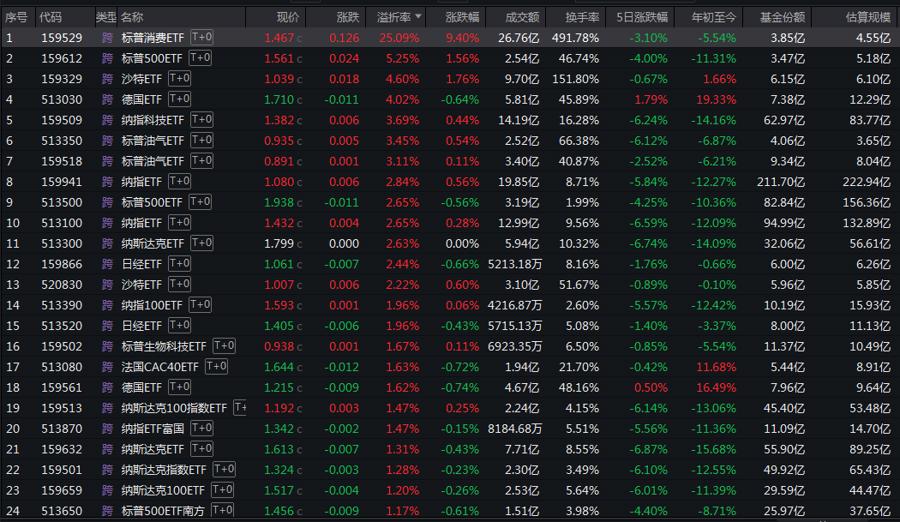Select the 纳斯达克指数ETF name in row 159501

(164, 470)
